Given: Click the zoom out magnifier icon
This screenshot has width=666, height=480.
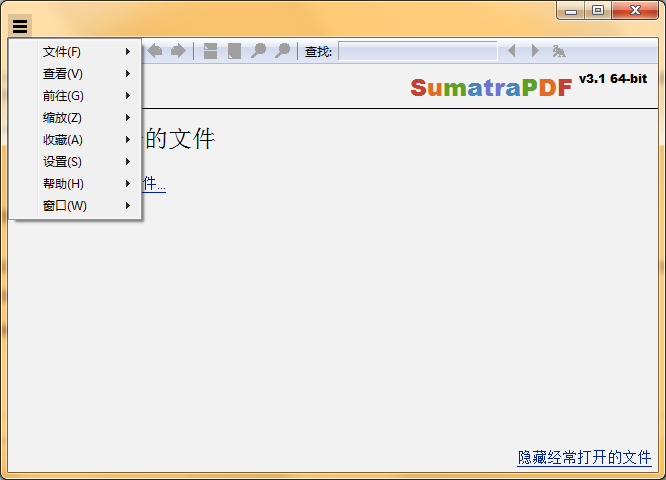Looking at the screenshot, I should (x=258, y=51).
